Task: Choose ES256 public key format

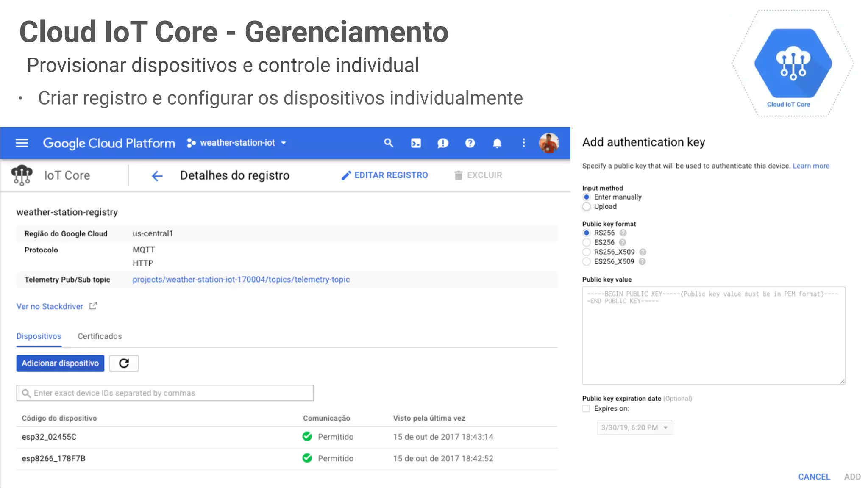Action: 587,242
